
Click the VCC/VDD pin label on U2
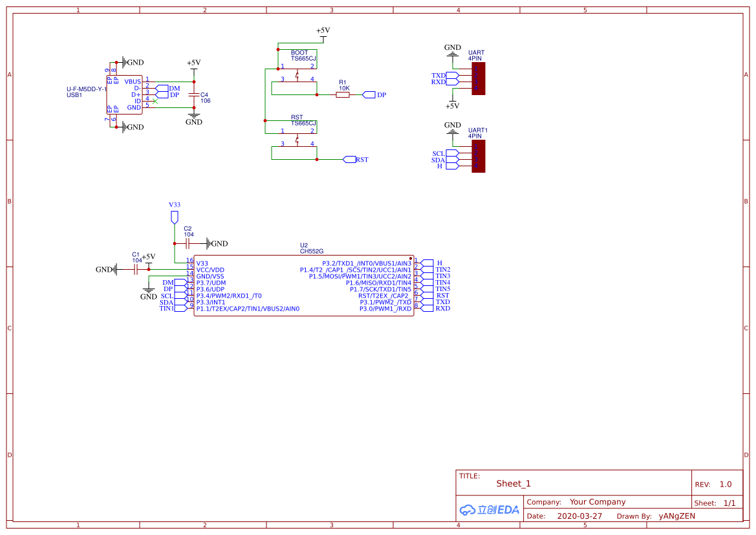click(210, 270)
